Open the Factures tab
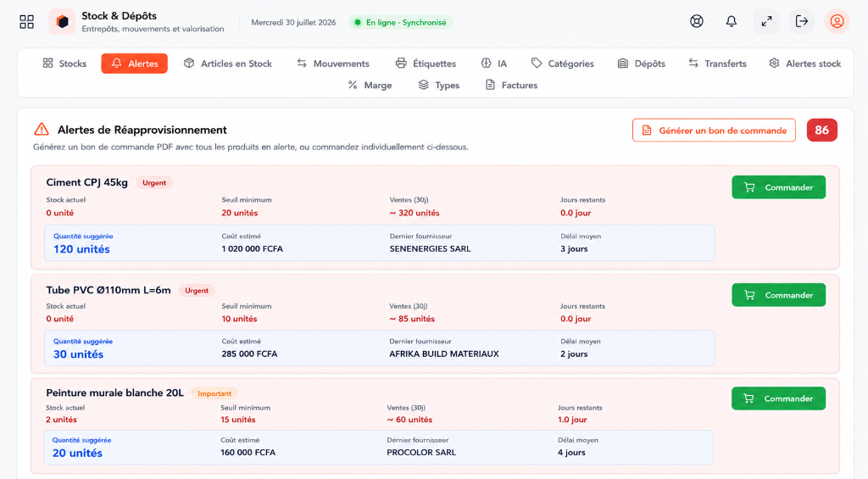The image size is (868, 479). [x=511, y=86]
